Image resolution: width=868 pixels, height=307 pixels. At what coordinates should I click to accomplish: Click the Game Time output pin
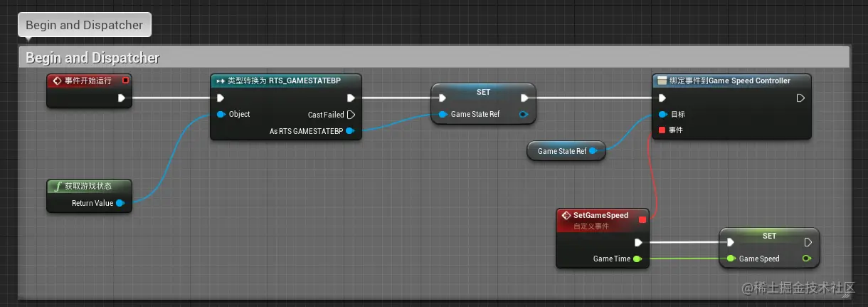[x=637, y=259]
